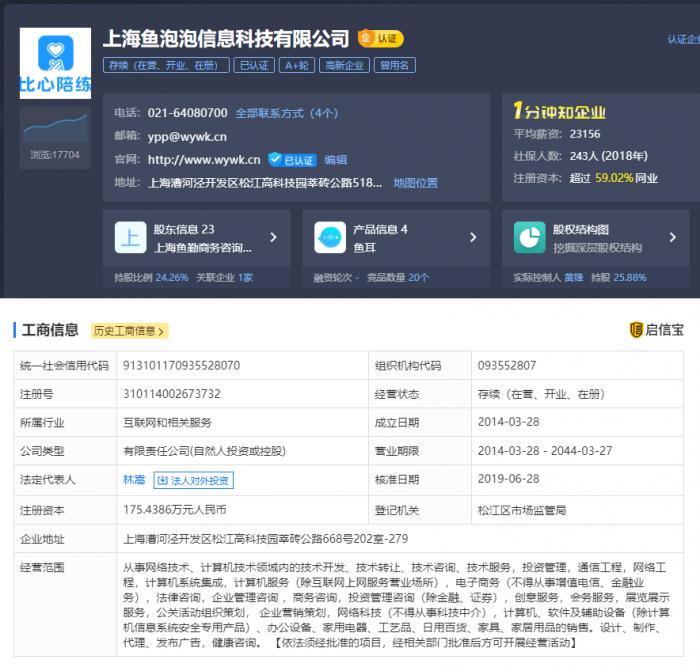Click shareholding ratio 24.26% value

coord(172,278)
